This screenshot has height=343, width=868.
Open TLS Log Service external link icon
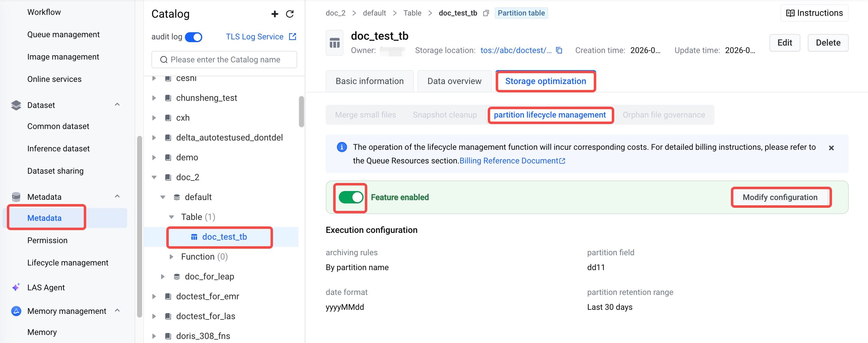tap(293, 36)
